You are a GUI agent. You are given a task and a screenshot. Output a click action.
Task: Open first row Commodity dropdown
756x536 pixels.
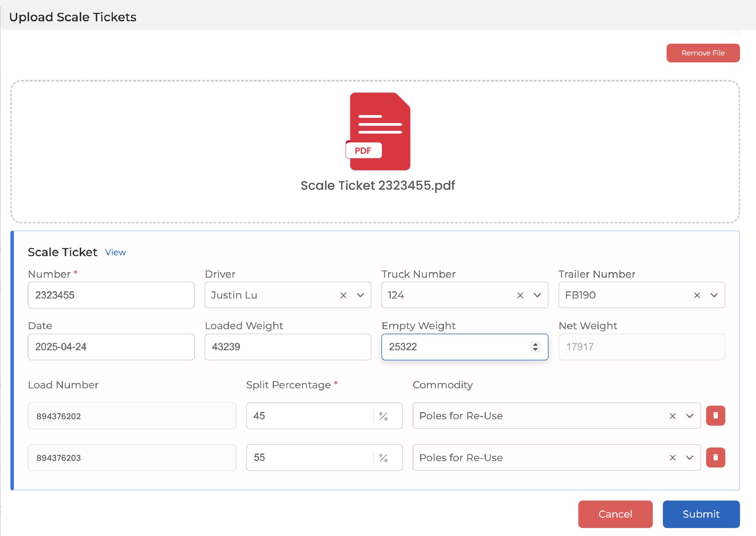pos(689,416)
